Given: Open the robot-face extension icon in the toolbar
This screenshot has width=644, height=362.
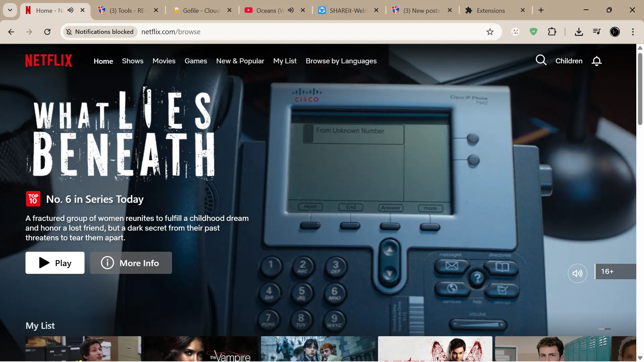Looking at the screenshot, I should pos(516,32).
